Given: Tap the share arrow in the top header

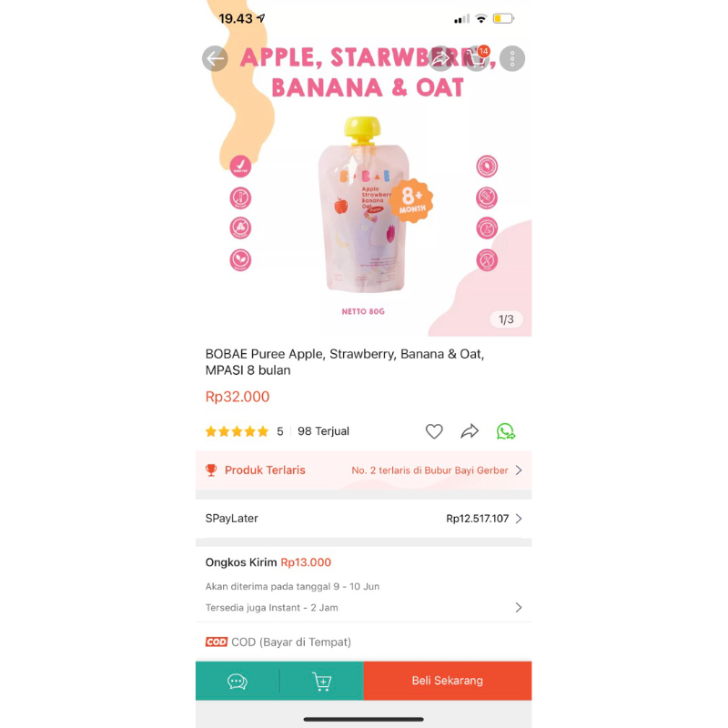Looking at the screenshot, I should 440,58.
